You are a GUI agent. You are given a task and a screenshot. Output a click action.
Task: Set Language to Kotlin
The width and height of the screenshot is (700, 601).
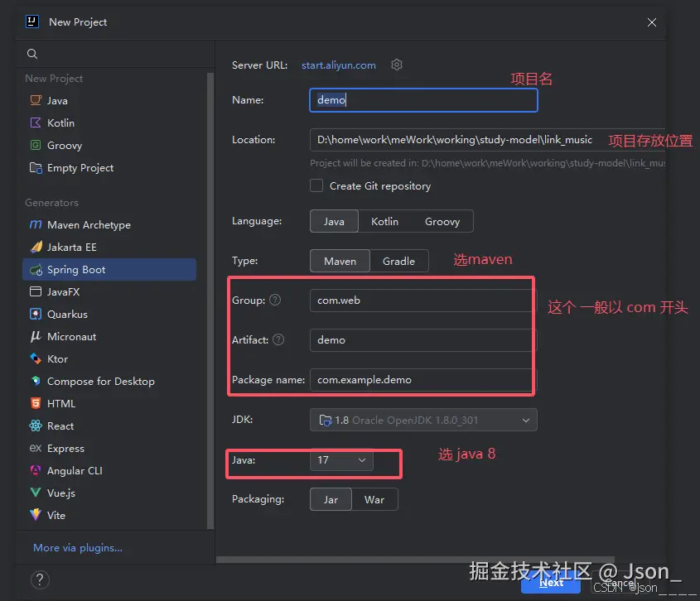[384, 221]
